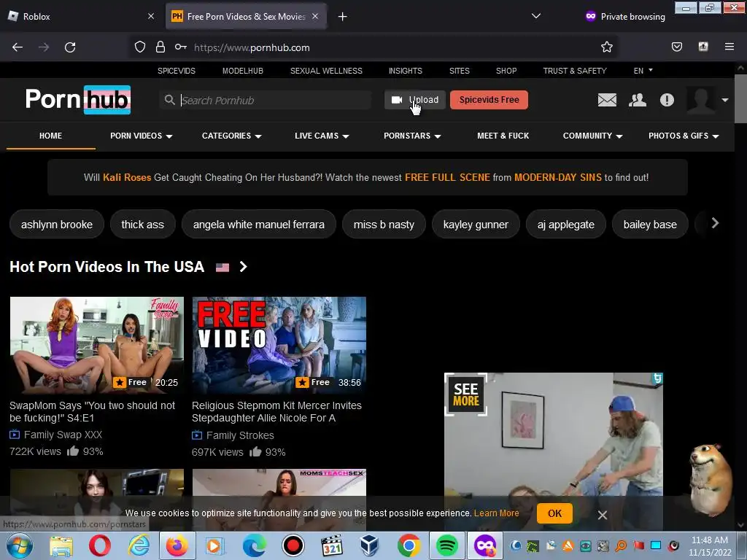Image resolution: width=747 pixels, height=560 pixels.
Task: Open the cookie Learn More link
Action: (496, 513)
